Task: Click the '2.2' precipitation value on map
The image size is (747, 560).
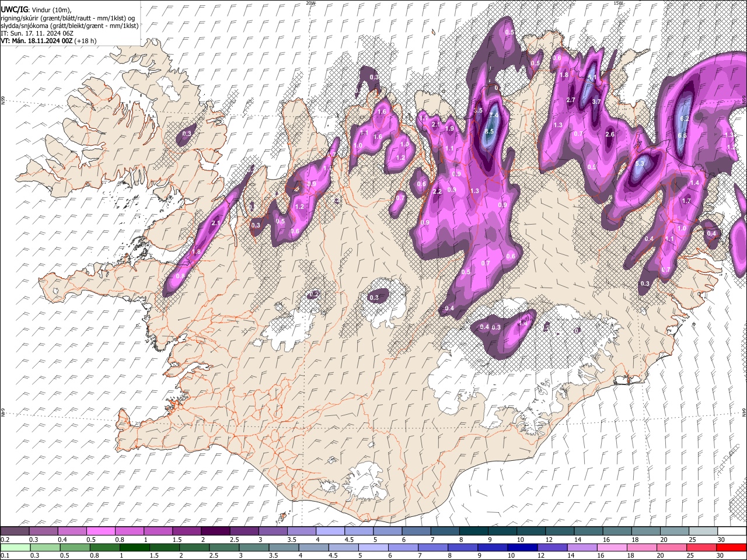Action: click(438, 191)
